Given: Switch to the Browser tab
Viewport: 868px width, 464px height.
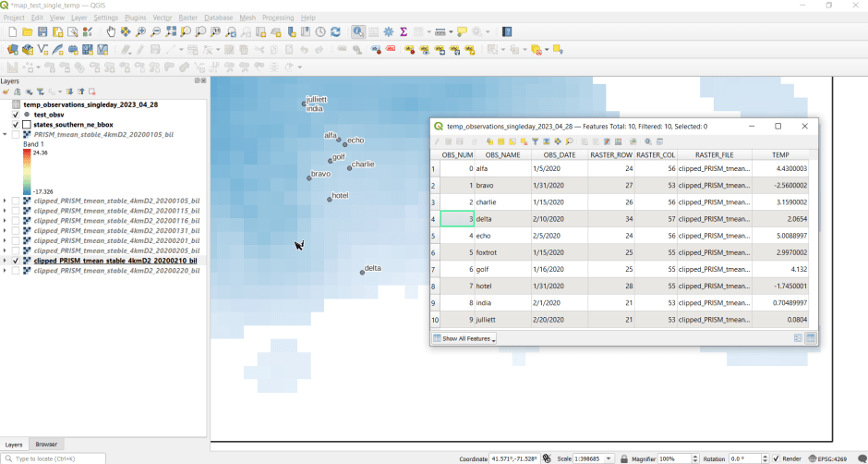Looking at the screenshot, I should pos(46,445).
